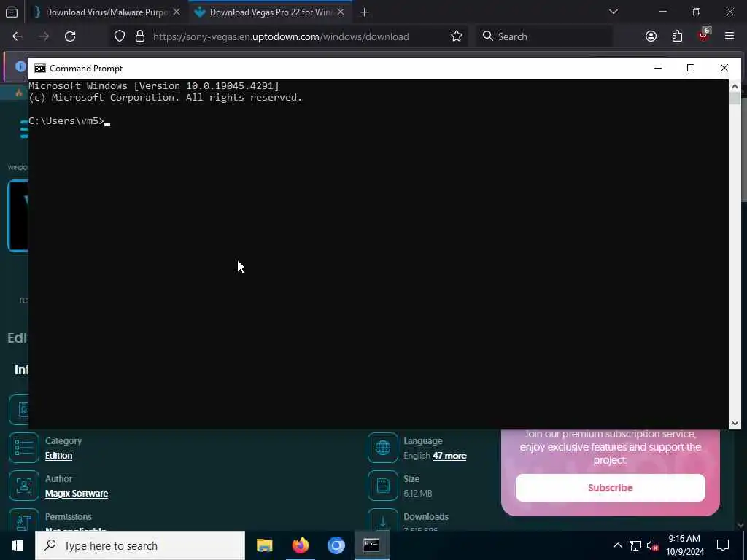Image resolution: width=747 pixels, height=560 pixels.
Task: Open a new browser tab
Action: tap(365, 12)
